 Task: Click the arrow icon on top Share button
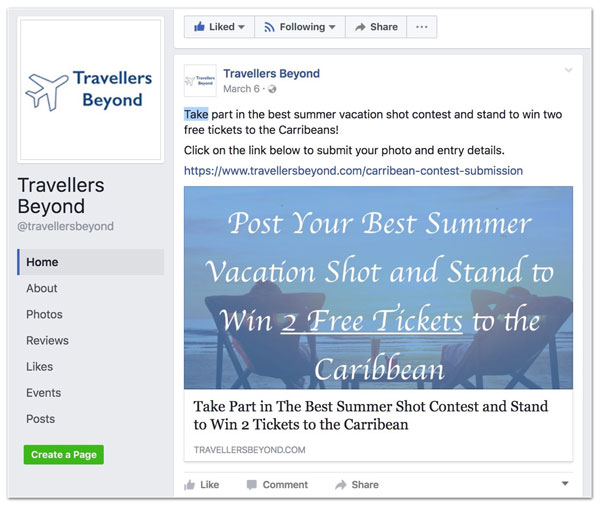coord(360,27)
